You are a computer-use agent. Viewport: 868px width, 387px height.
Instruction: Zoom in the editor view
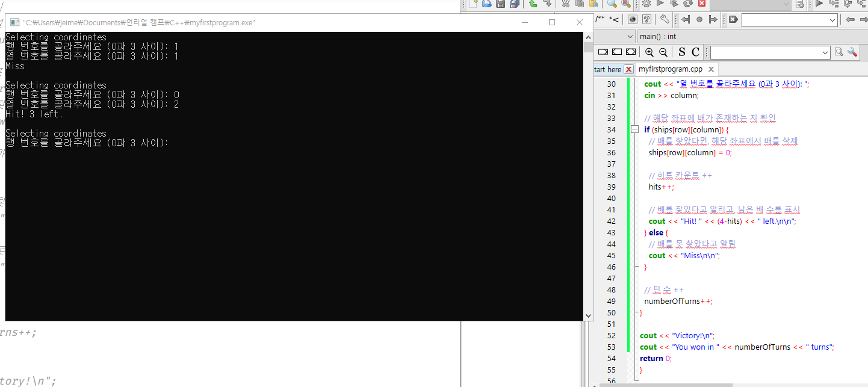tap(649, 52)
